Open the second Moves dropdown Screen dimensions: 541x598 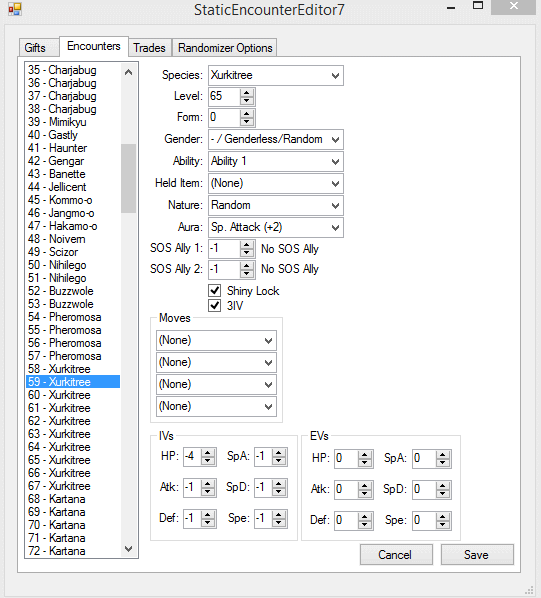tap(216, 362)
